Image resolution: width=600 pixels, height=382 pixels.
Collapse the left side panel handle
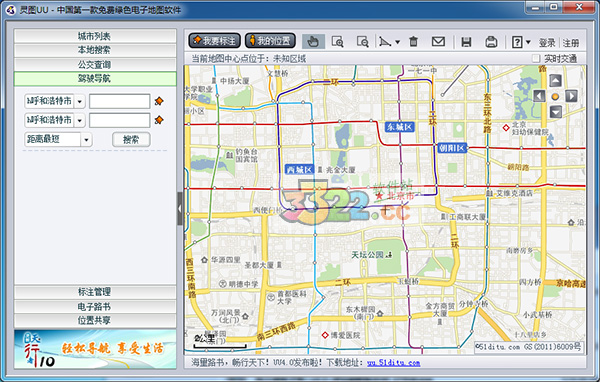(x=180, y=209)
